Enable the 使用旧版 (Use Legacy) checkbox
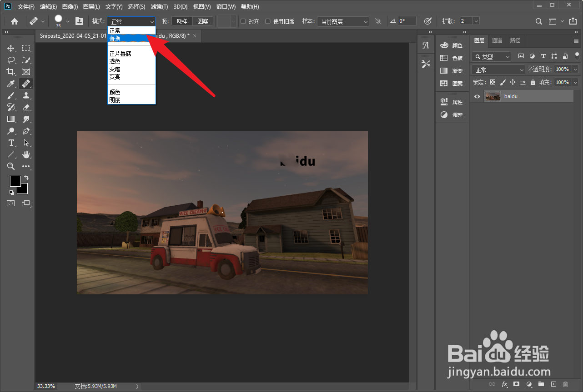The image size is (583, 392). pos(268,21)
